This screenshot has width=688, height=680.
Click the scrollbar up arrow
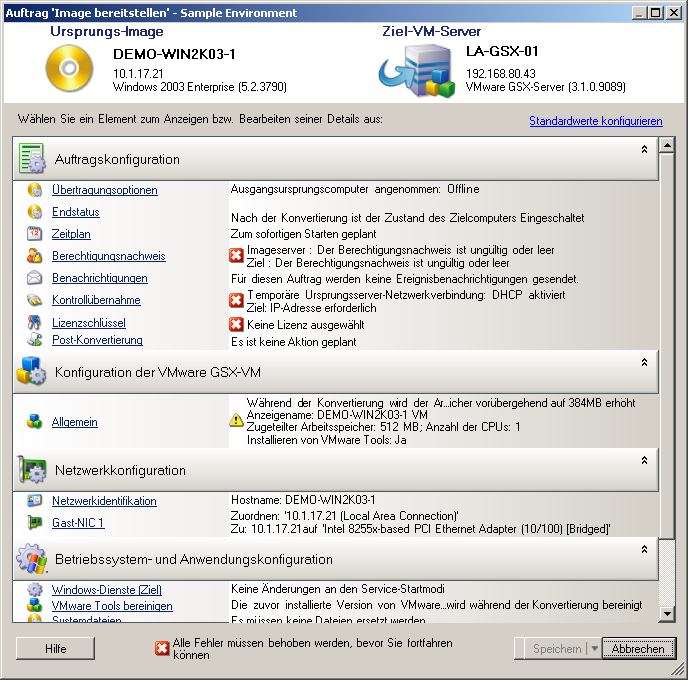pos(667,145)
